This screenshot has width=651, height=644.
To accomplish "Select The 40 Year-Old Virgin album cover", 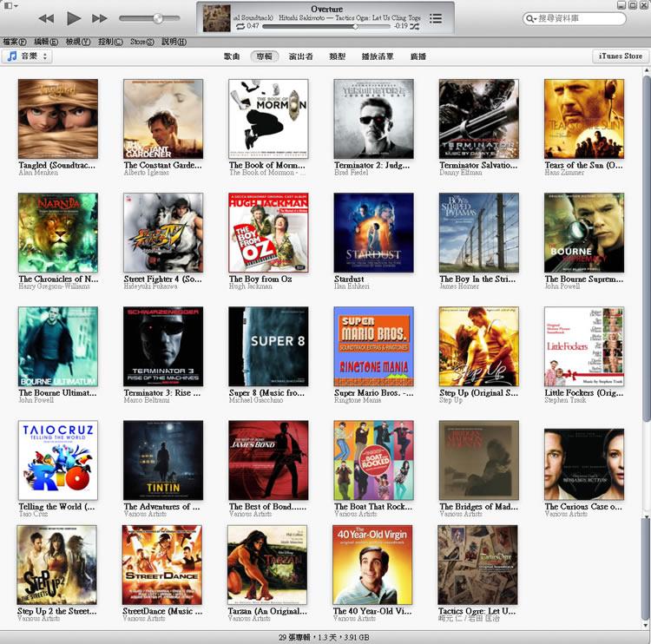I will 372,565.
